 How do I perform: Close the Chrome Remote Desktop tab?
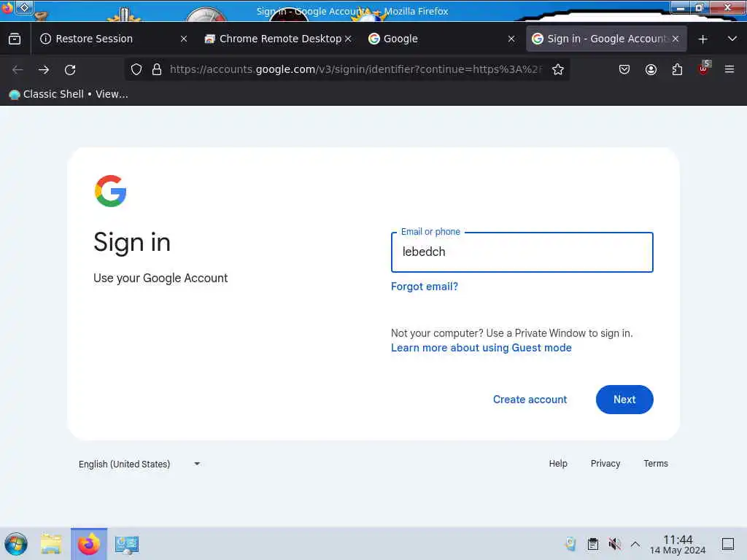coord(348,39)
